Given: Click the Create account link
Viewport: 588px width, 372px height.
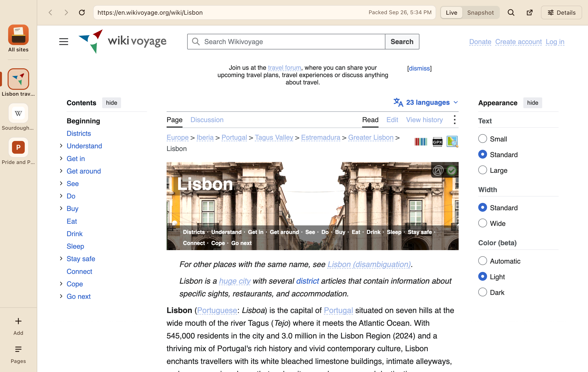Looking at the screenshot, I should (x=518, y=42).
